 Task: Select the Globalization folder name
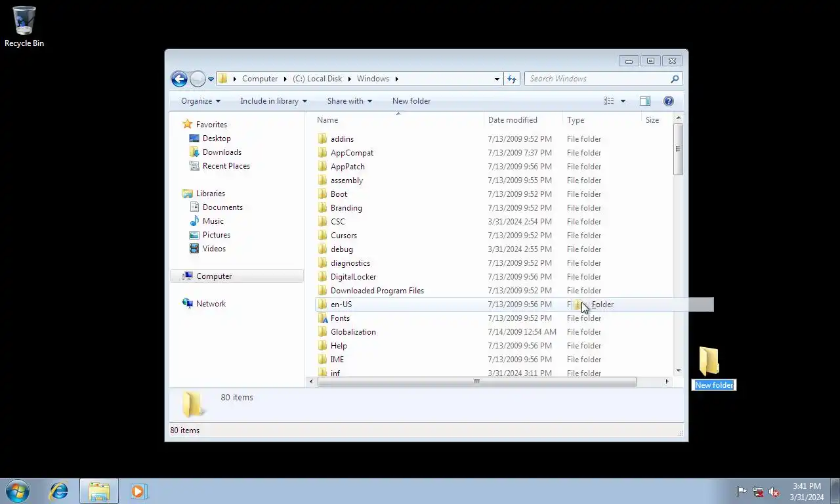pos(353,332)
